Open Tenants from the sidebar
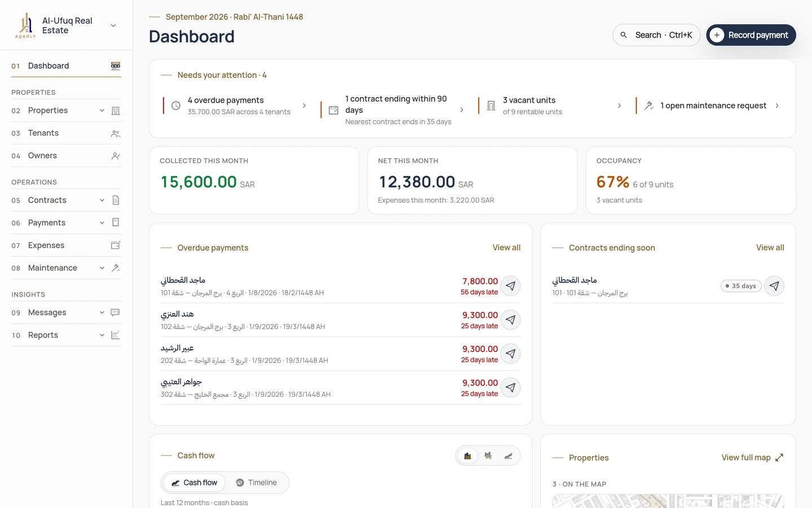Screen dimensions: 812x508 66,133
